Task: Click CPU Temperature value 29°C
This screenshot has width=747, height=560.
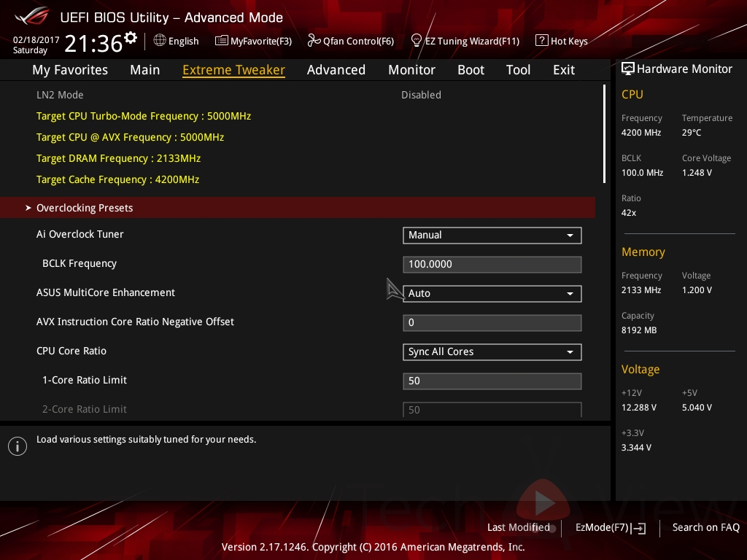Action: [x=692, y=133]
